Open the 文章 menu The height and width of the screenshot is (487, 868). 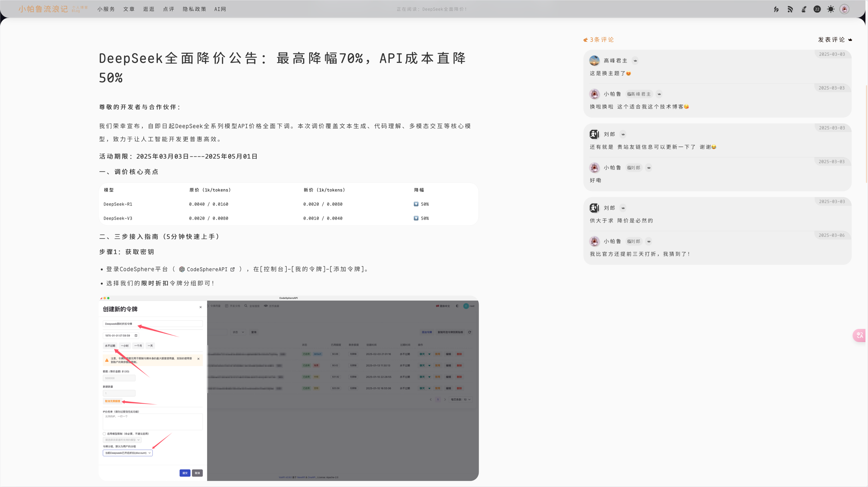pyautogui.click(x=129, y=9)
